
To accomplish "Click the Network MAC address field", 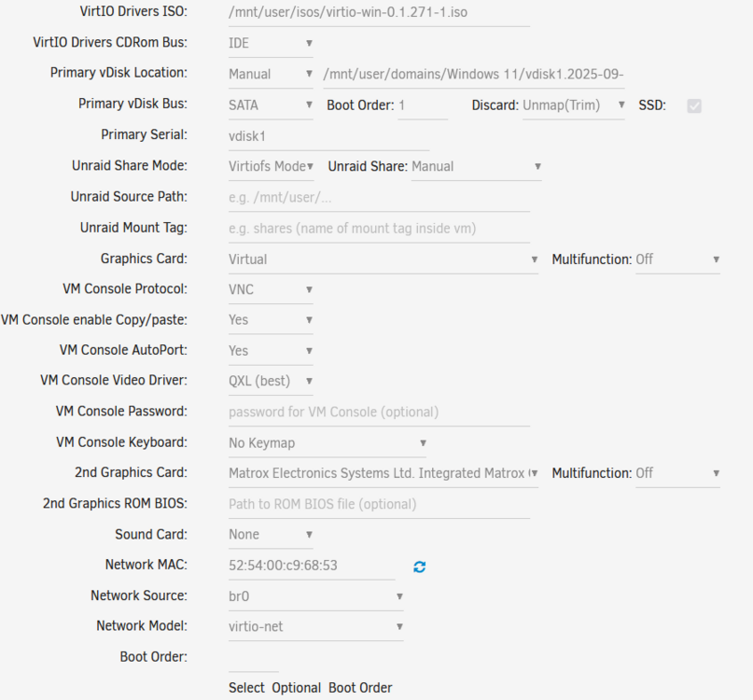I will click(313, 566).
